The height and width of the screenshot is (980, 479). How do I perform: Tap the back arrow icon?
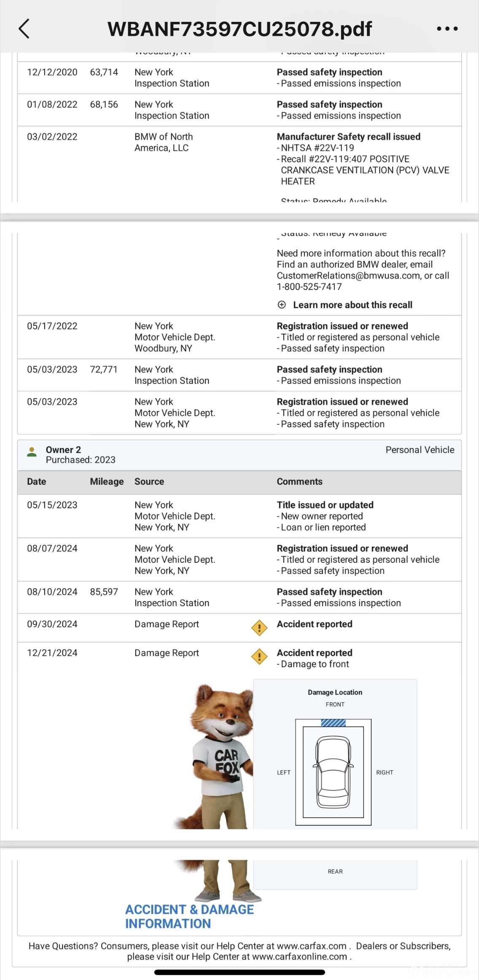(x=24, y=29)
